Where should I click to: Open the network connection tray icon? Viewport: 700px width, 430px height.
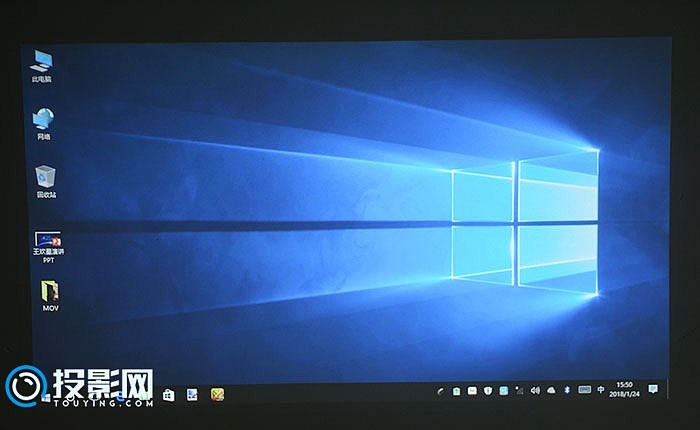pos(519,391)
